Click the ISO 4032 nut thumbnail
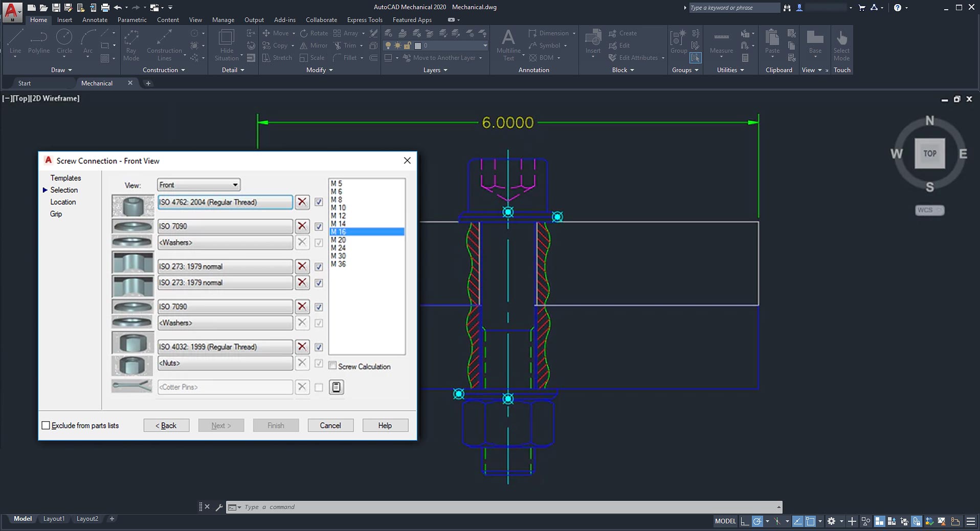Image resolution: width=980 pixels, height=531 pixels. [x=132, y=343]
